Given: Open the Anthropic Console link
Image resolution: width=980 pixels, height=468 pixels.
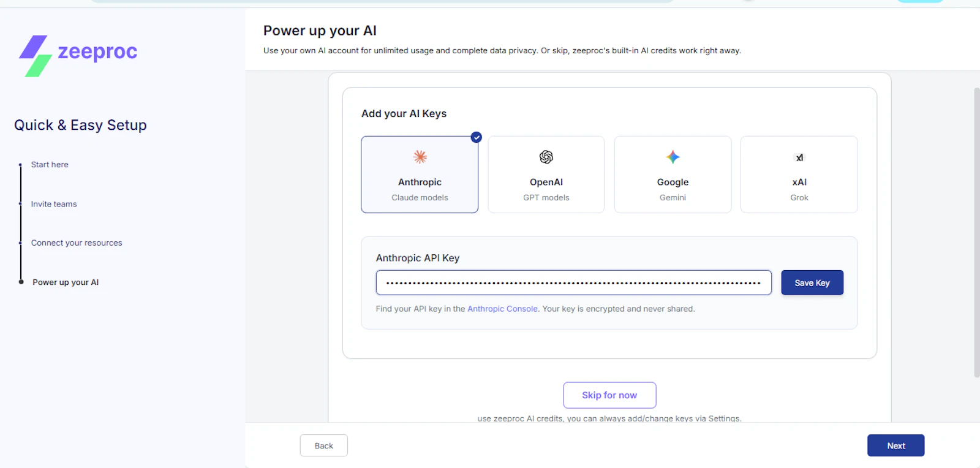Looking at the screenshot, I should click(x=502, y=309).
